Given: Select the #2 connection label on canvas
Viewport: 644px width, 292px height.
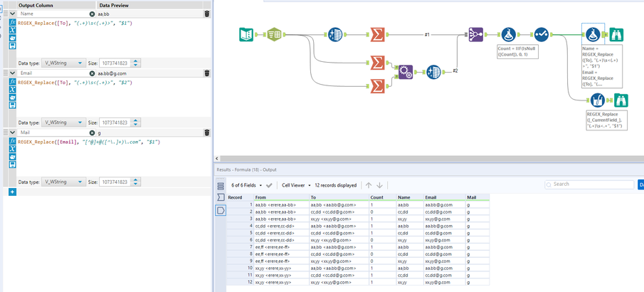Looking at the screenshot, I should click(455, 71).
